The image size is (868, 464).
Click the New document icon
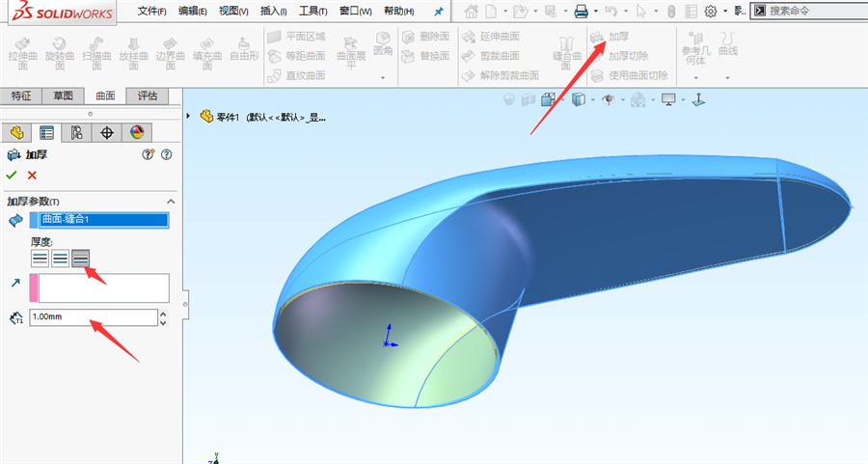pyautogui.click(x=491, y=11)
